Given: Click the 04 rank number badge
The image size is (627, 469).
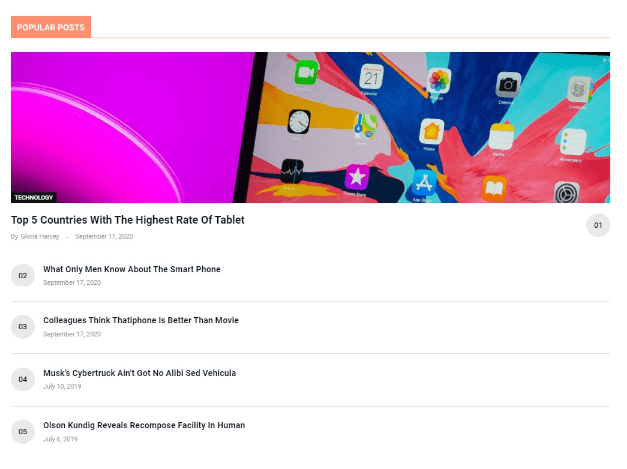Looking at the screenshot, I should click(x=23, y=379).
